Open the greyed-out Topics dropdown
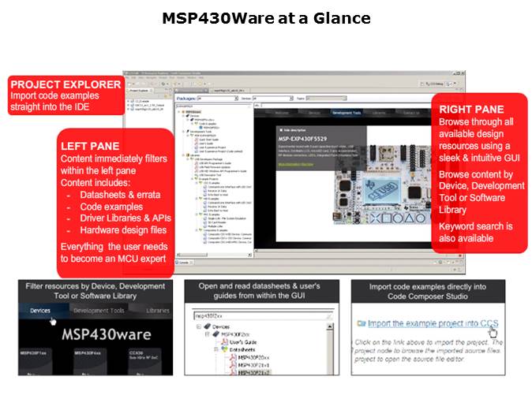 [326, 99]
